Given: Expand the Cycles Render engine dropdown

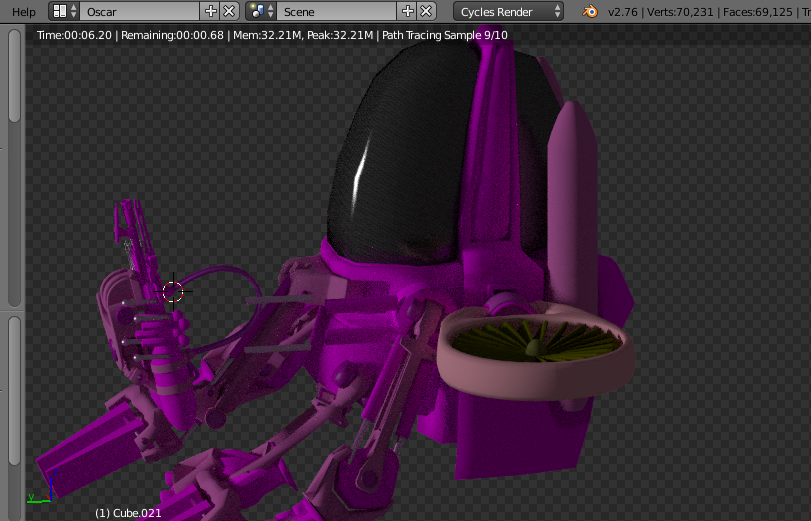Looking at the screenshot, I should [x=508, y=12].
